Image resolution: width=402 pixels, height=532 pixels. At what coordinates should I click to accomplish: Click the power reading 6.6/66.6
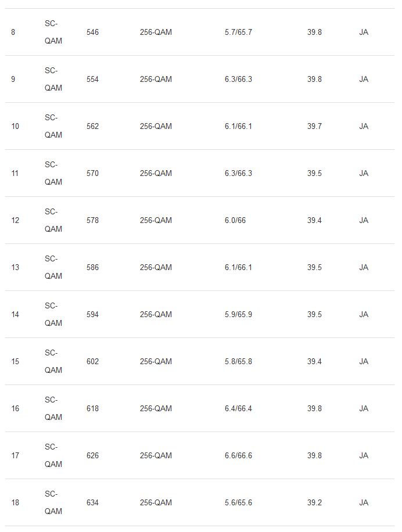click(x=238, y=455)
